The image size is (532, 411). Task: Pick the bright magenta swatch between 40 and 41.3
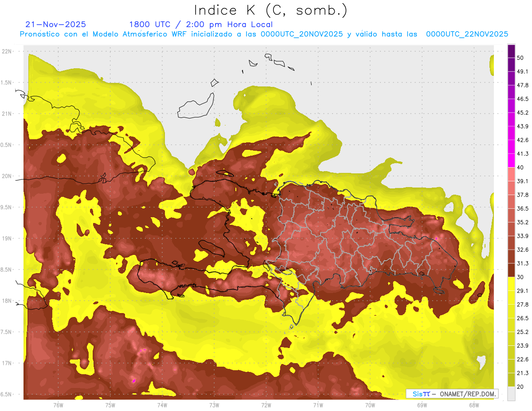[x=512, y=160]
